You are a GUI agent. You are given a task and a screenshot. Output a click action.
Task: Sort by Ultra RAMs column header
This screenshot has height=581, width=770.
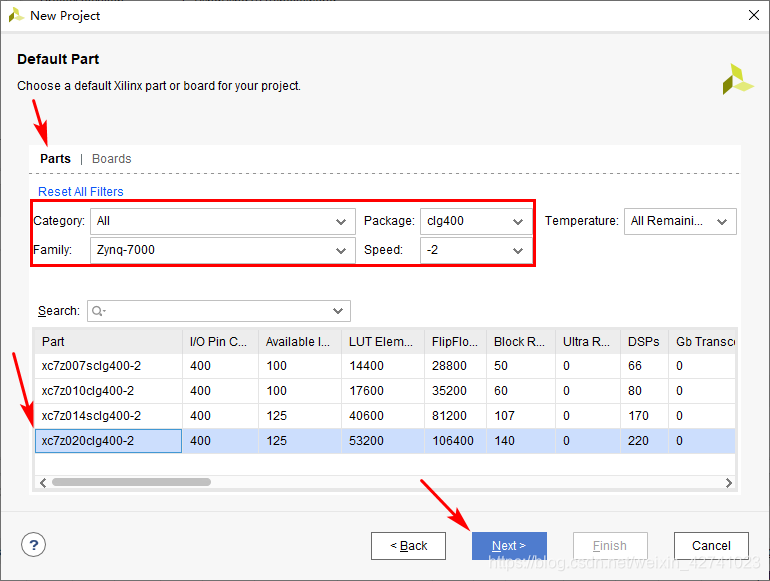[587, 341]
